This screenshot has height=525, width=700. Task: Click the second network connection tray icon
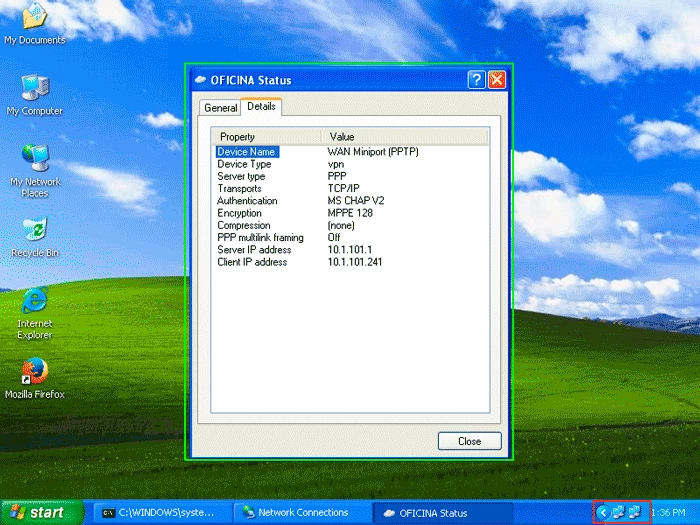[x=634, y=512]
